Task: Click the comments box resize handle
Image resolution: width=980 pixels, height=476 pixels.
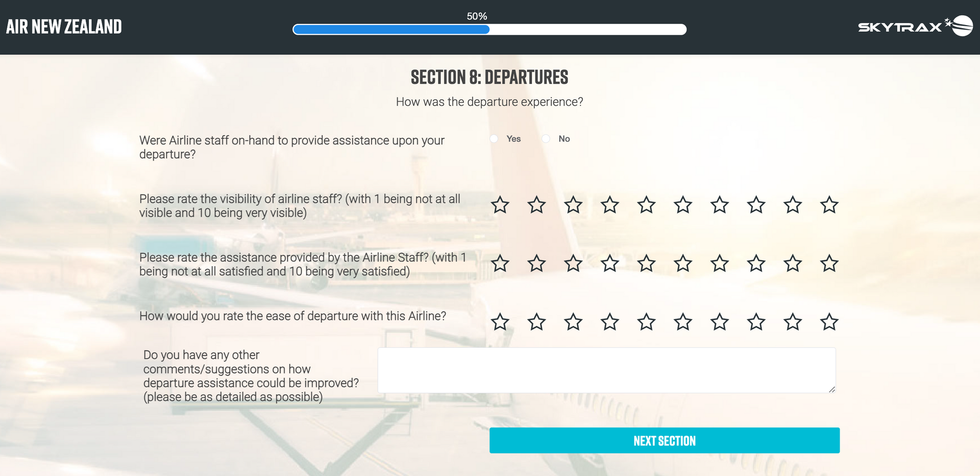Action: point(832,389)
